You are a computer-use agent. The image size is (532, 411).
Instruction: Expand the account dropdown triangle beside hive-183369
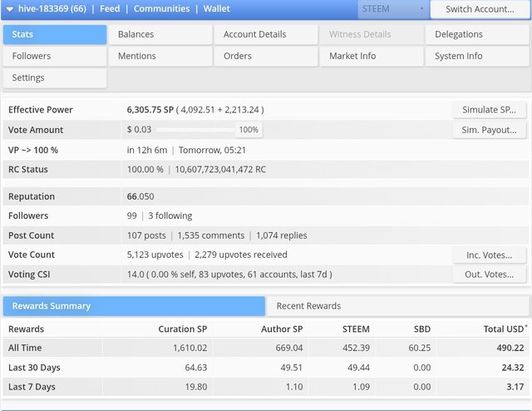[x=9, y=9]
